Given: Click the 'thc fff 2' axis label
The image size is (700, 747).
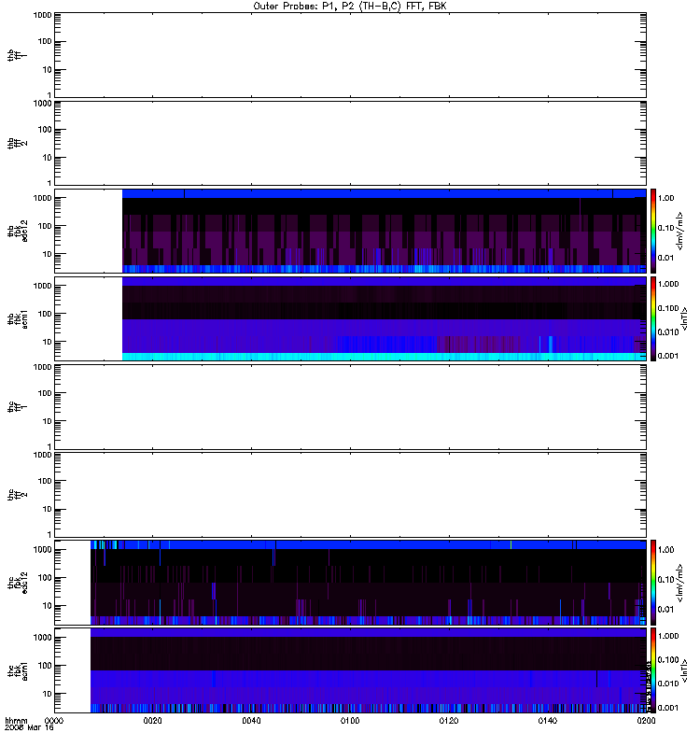Looking at the screenshot, I should [x=17, y=495].
